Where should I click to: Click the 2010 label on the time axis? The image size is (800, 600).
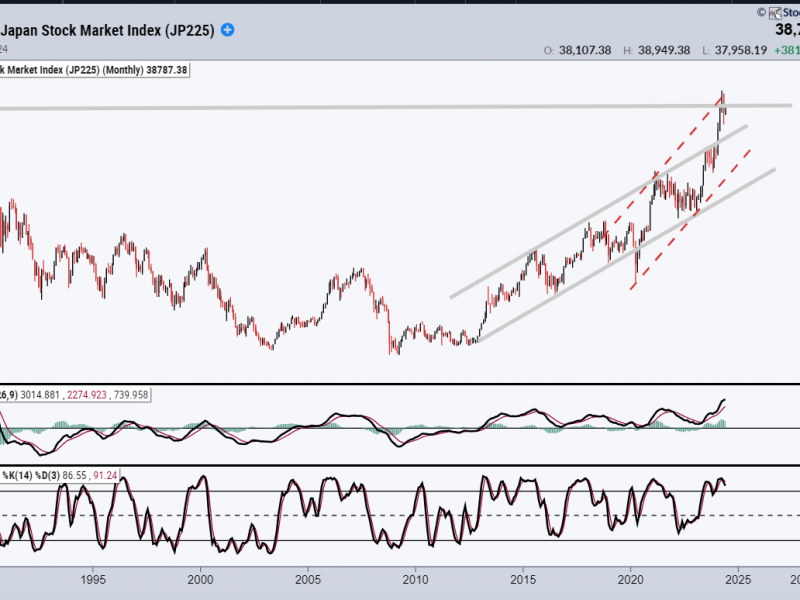click(x=416, y=580)
